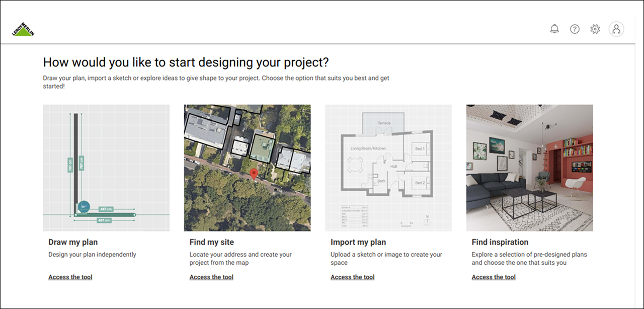644x309 pixels.
Task: Click 'Explore a selection of pre-designed plans' text
Action: click(529, 259)
